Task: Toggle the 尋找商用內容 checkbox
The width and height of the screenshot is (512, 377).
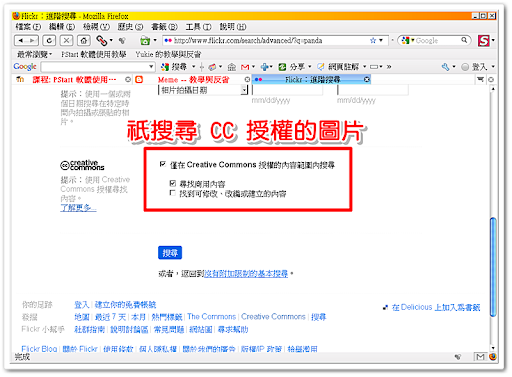Action: 173,183
